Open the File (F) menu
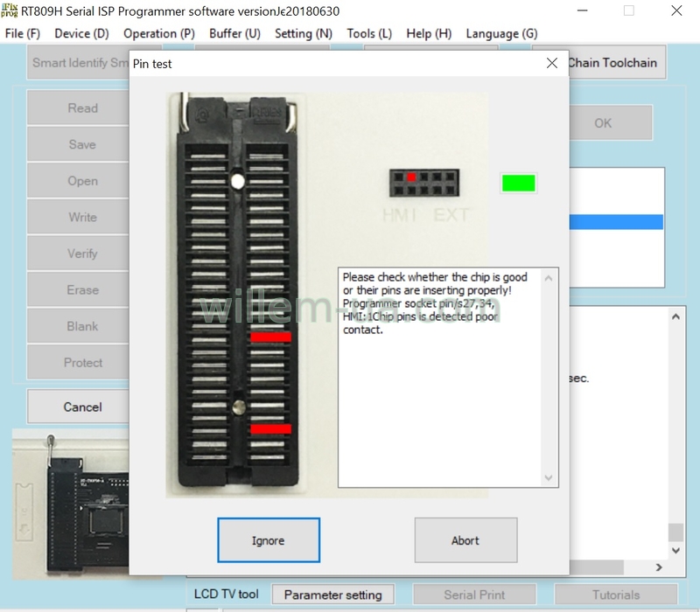This screenshot has width=700, height=612. (x=23, y=33)
